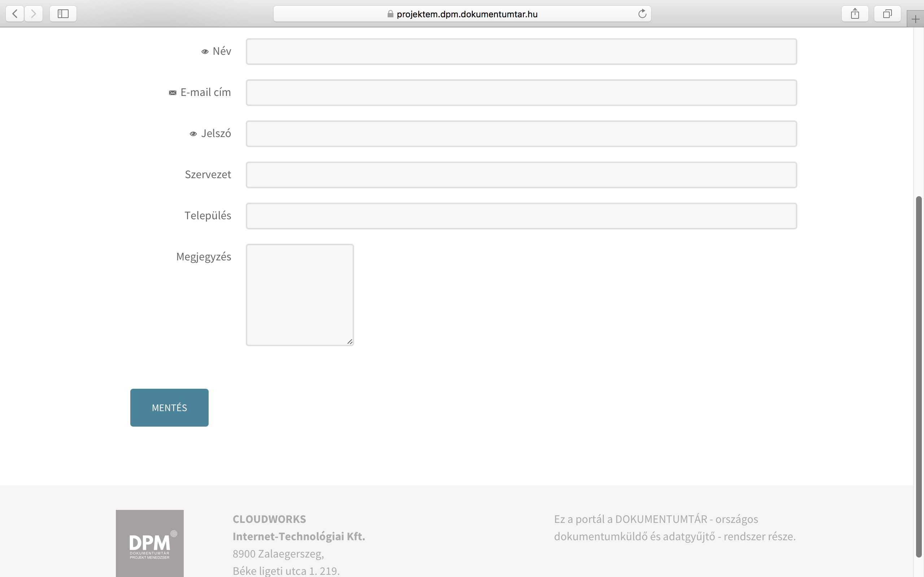
Task: Click the Safari back navigation arrow
Action: [x=15, y=14]
